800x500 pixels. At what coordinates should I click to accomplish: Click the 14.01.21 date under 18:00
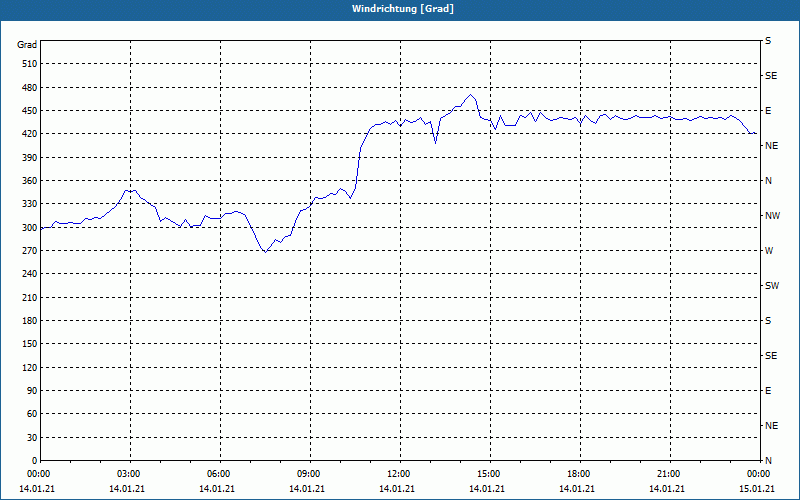coord(577,489)
